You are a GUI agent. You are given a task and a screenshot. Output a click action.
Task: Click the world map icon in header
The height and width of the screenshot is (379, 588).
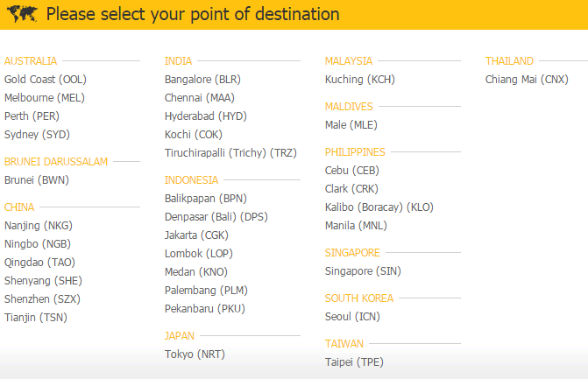[22, 14]
